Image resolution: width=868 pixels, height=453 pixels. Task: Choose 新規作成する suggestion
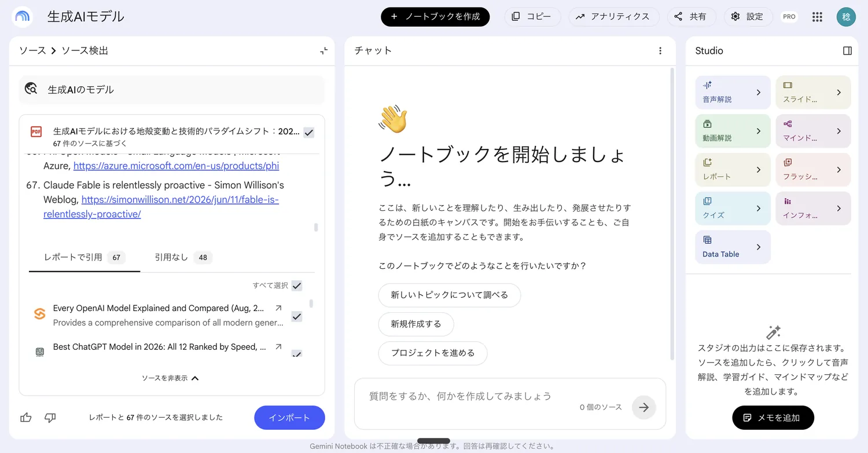[x=416, y=324]
